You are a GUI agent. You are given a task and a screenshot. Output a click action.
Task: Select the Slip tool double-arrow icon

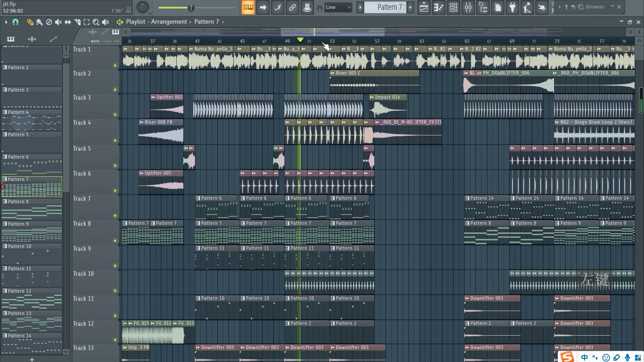[x=68, y=22]
